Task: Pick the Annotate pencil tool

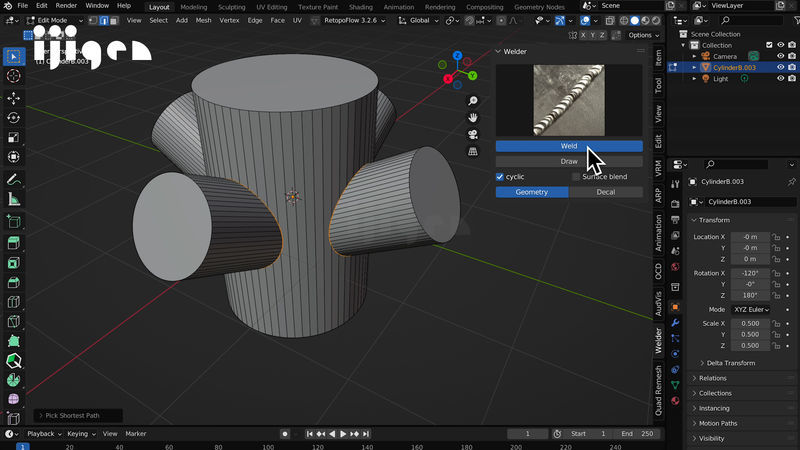Action: [13, 180]
